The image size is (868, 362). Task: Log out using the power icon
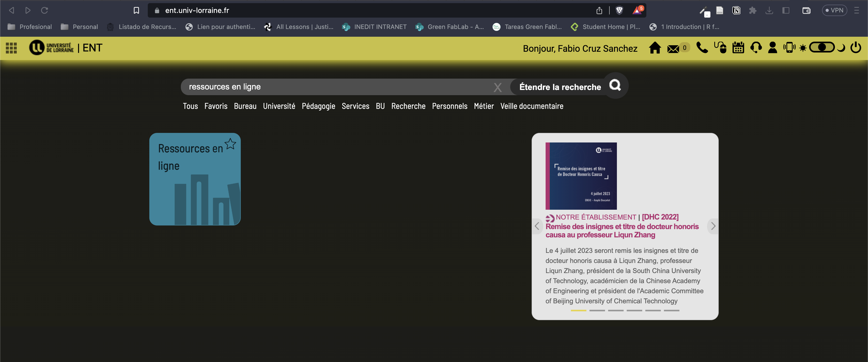click(856, 48)
